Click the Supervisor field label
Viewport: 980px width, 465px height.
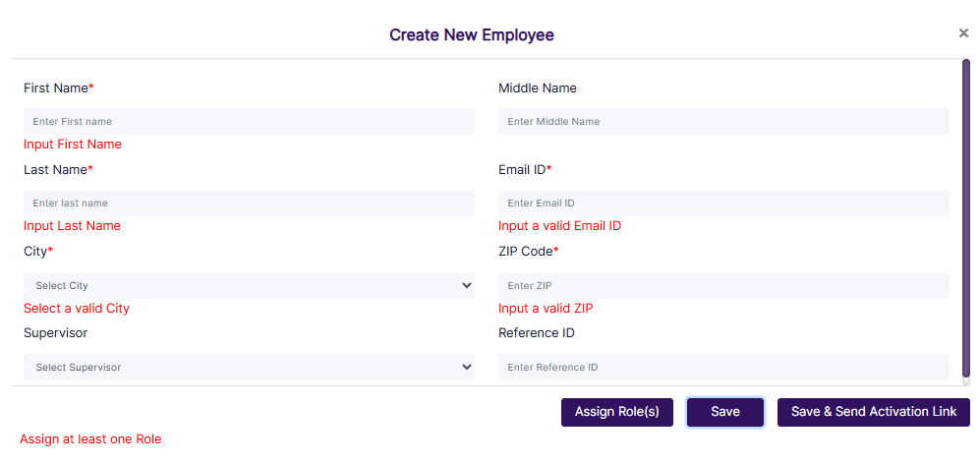click(55, 333)
